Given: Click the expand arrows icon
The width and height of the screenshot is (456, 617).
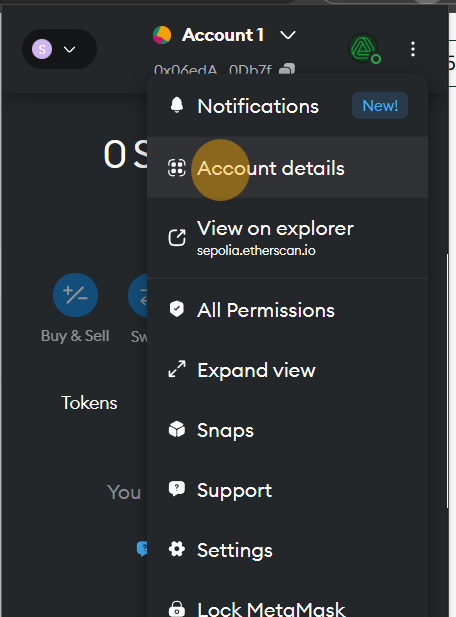Looking at the screenshot, I should (x=177, y=369).
